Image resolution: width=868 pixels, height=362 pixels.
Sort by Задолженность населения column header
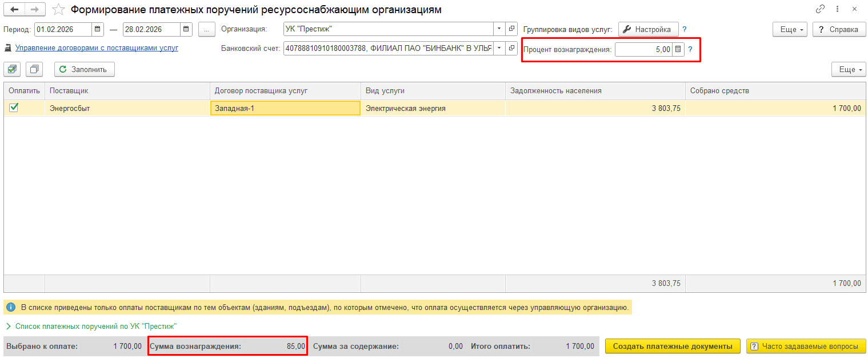pos(594,90)
